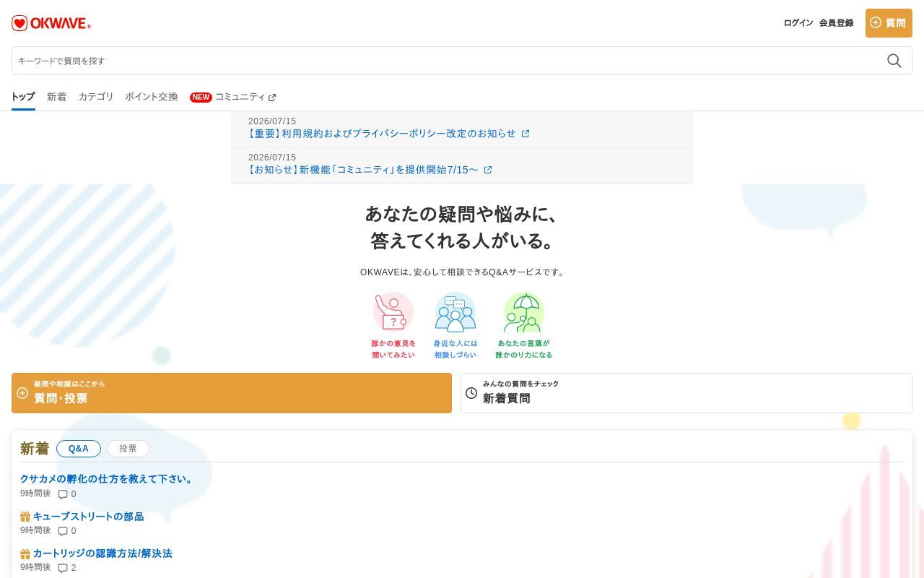Click the OKWAVE heart logo

coord(51,23)
